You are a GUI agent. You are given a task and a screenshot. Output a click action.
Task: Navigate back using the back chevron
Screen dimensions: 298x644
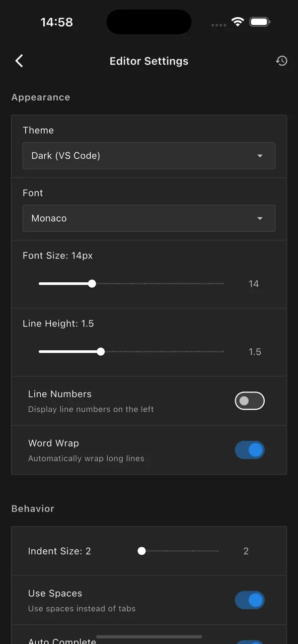19,61
